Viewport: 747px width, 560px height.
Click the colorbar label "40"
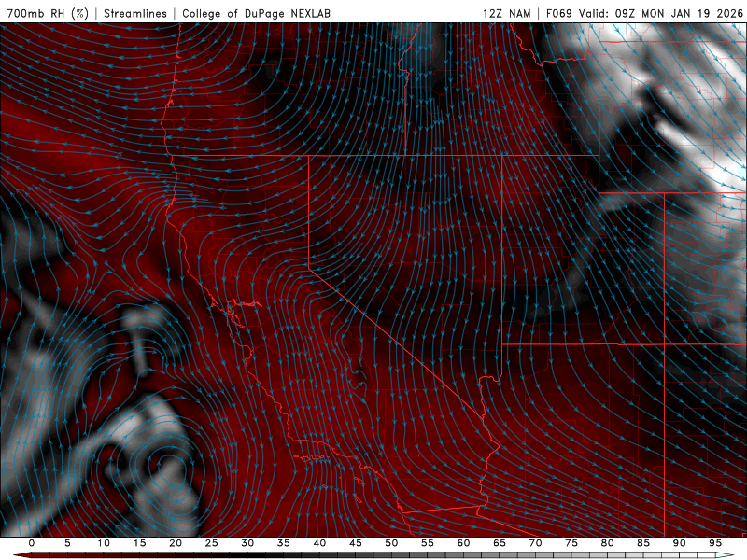[319, 543]
